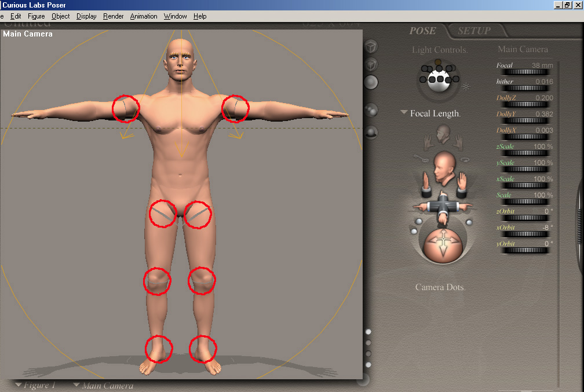Click the large Select Camera head
This screenshot has width=584, height=392.
444,168
